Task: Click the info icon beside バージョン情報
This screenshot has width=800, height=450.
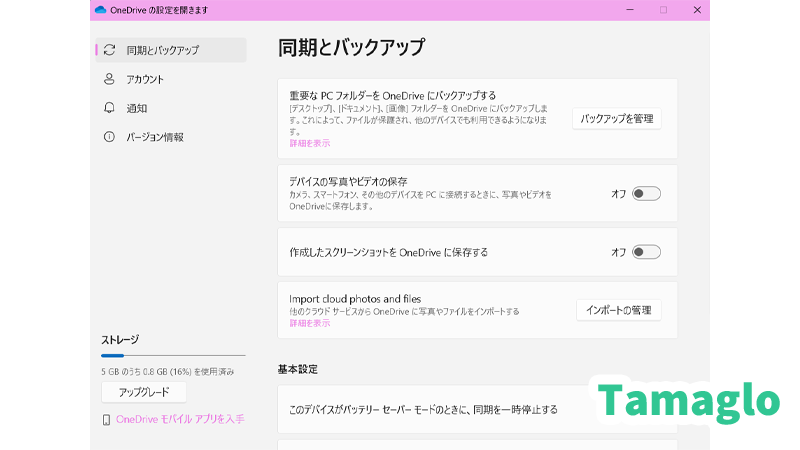Action: click(109, 137)
